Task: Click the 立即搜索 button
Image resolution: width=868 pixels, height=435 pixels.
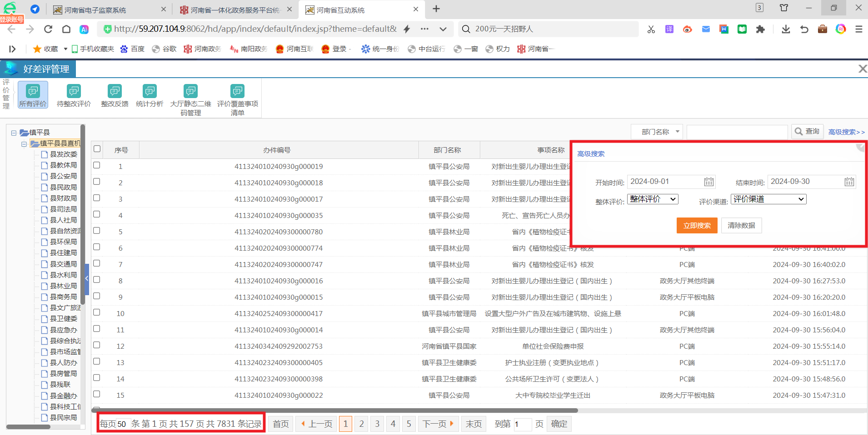Action: 697,225
